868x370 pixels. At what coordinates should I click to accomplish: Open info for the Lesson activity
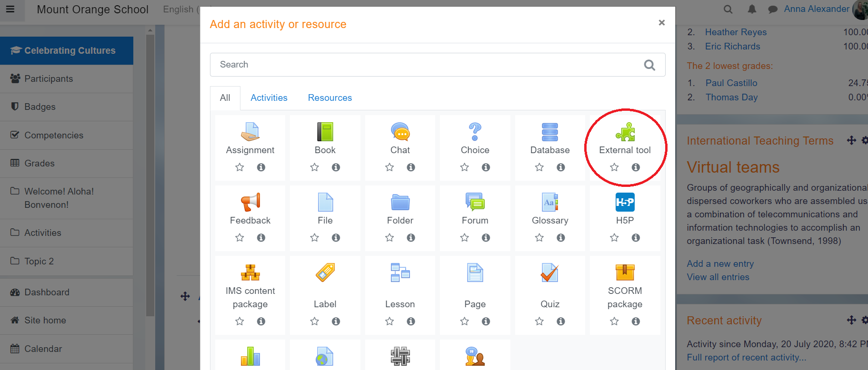(411, 321)
